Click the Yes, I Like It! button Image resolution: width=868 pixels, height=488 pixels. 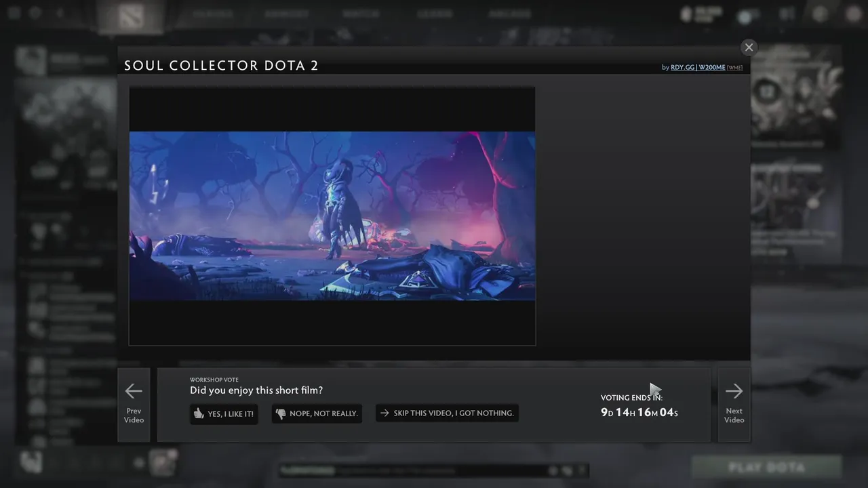pos(224,413)
